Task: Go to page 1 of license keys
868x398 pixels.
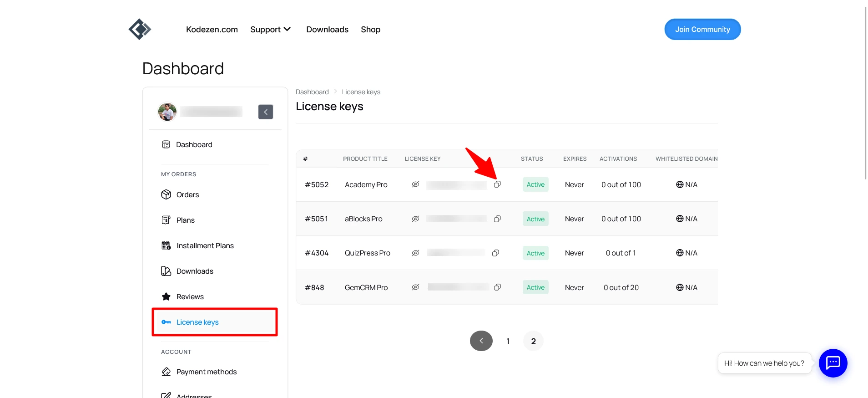Action: point(508,341)
